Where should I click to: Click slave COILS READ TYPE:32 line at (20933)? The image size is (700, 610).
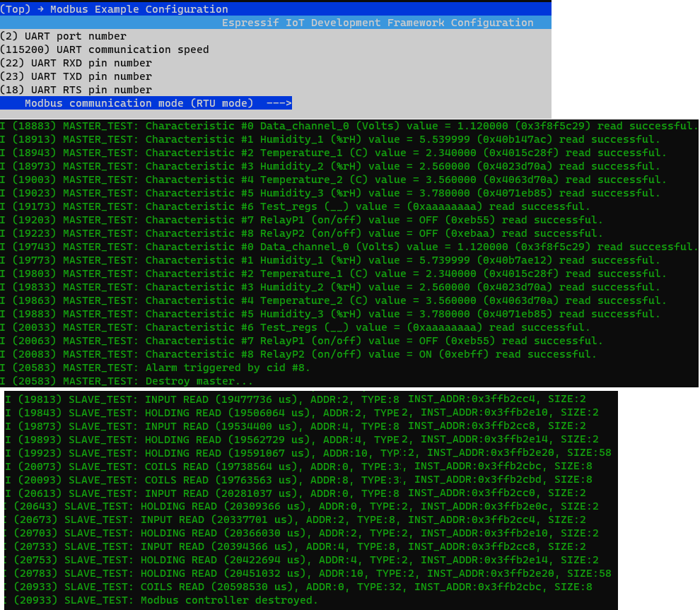coord(298,587)
